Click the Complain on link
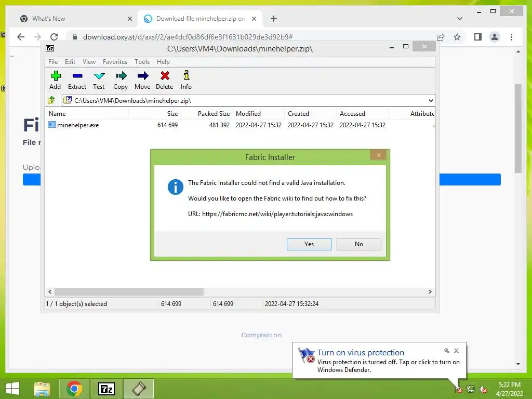The width and height of the screenshot is (532, 399). click(261, 335)
